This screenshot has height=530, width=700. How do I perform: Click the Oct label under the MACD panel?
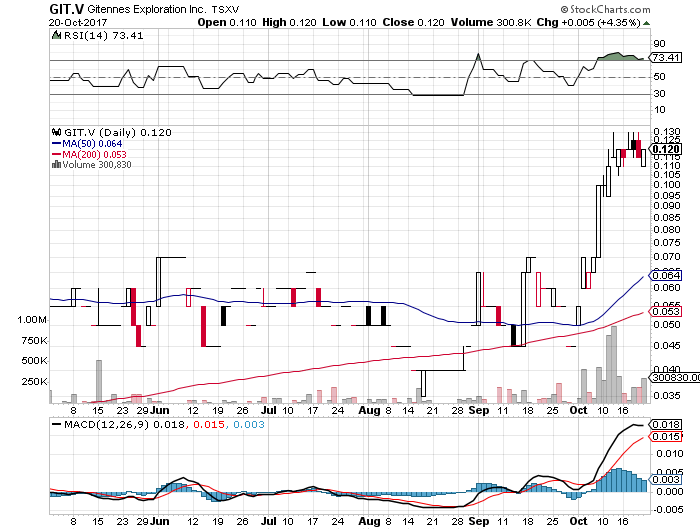(579, 522)
